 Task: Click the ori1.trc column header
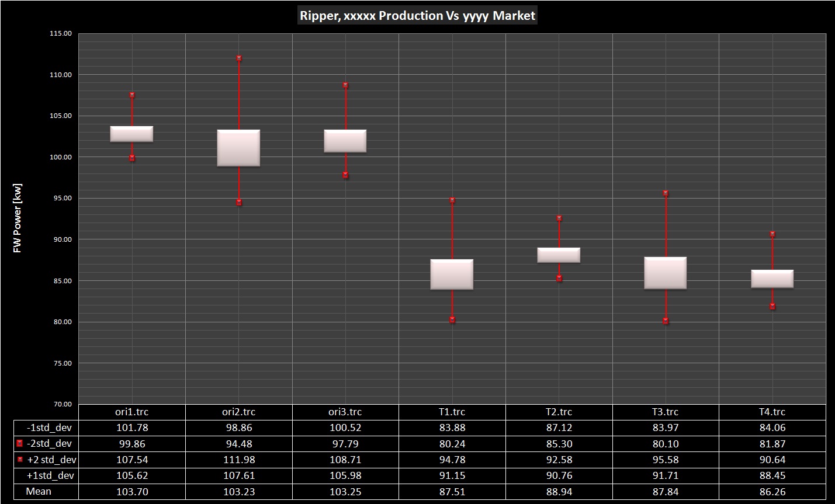point(132,412)
